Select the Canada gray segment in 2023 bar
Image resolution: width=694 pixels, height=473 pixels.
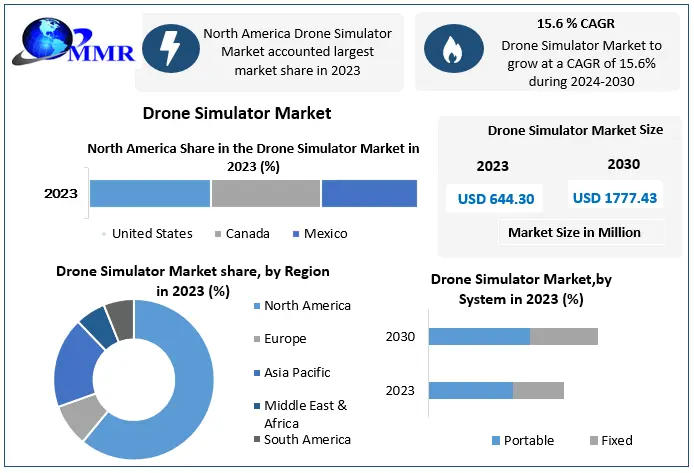tap(266, 193)
